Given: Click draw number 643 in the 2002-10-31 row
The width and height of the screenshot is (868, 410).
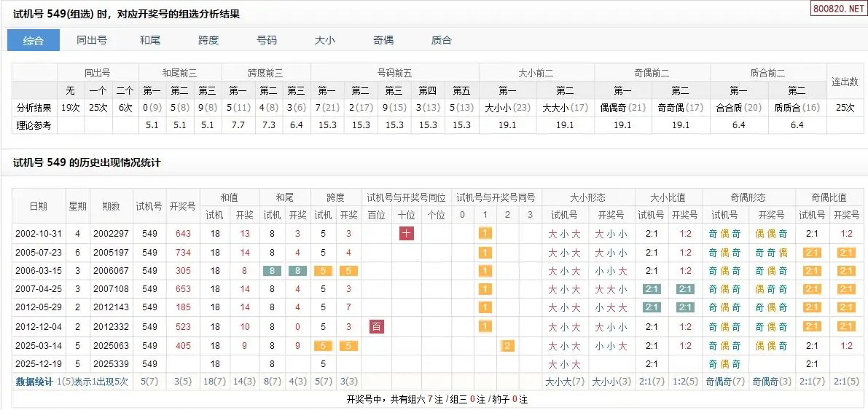Looking at the screenshot, I should tap(183, 234).
